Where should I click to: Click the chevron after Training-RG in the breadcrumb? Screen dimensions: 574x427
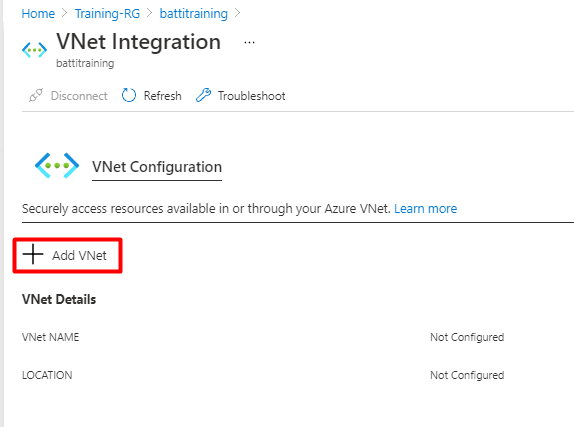150,14
